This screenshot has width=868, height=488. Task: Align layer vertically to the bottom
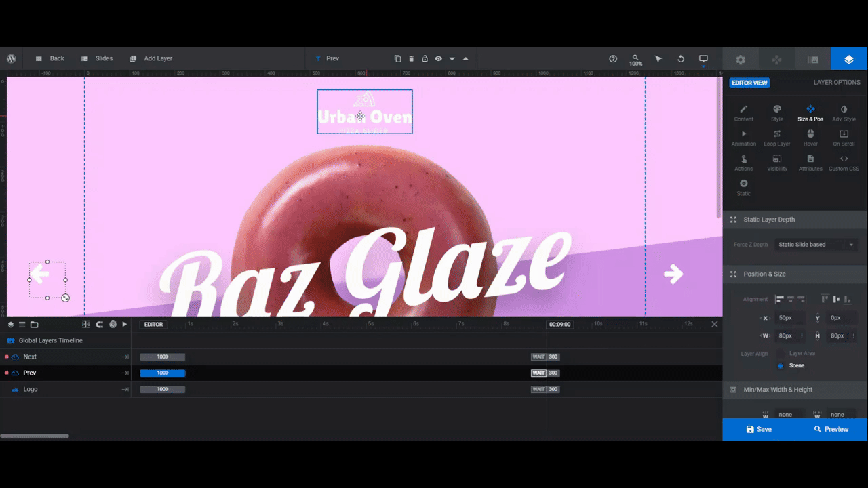pyautogui.click(x=846, y=299)
